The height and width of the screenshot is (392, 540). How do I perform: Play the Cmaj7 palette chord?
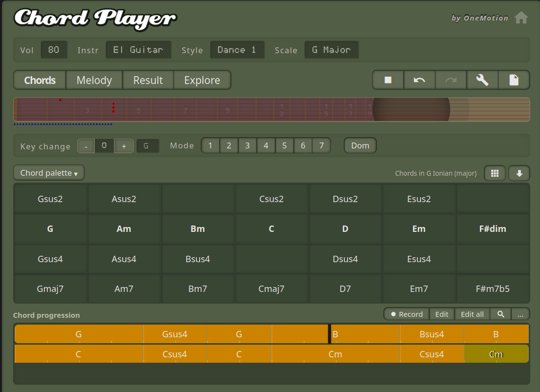tap(271, 289)
